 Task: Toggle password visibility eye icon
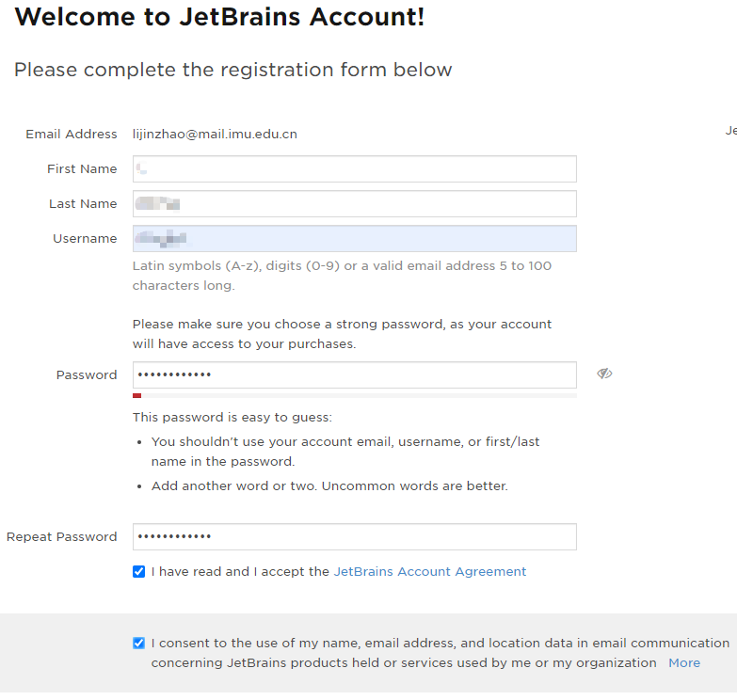click(x=604, y=374)
